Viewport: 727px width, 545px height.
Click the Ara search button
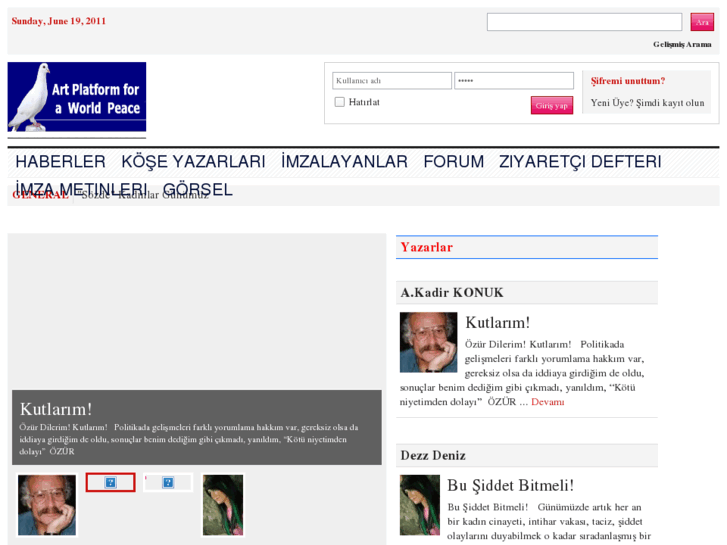pos(702,22)
